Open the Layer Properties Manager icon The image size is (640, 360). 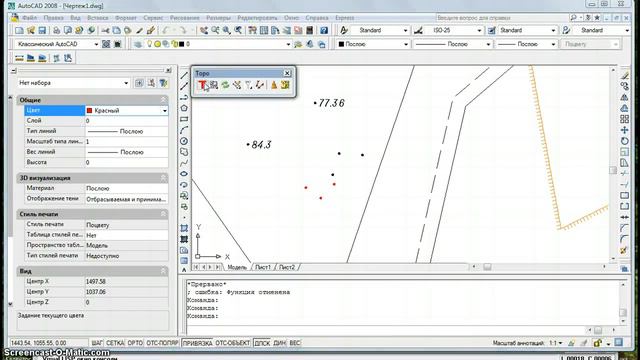(138, 44)
